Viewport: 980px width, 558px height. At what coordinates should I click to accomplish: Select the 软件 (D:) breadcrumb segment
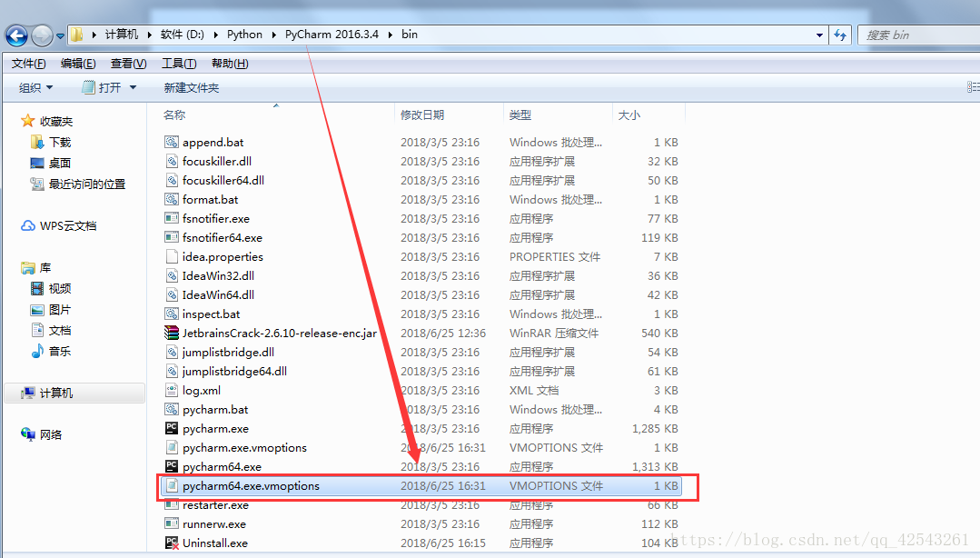(182, 35)
